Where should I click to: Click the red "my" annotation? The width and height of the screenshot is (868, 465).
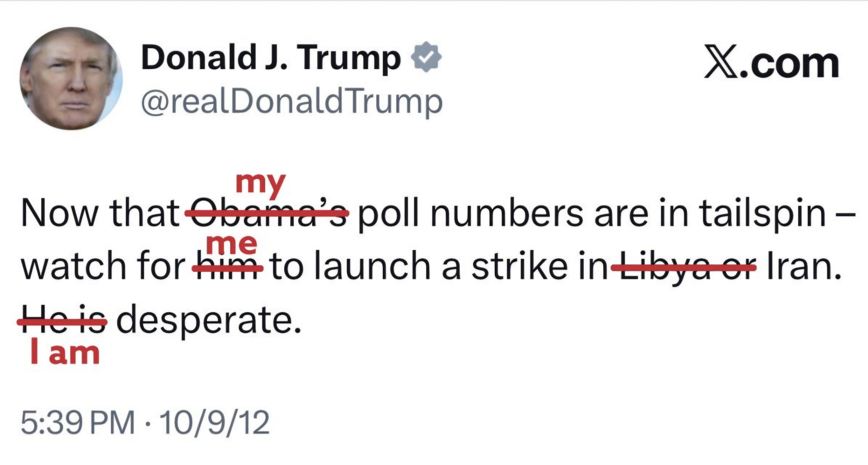tap(261, 184)
